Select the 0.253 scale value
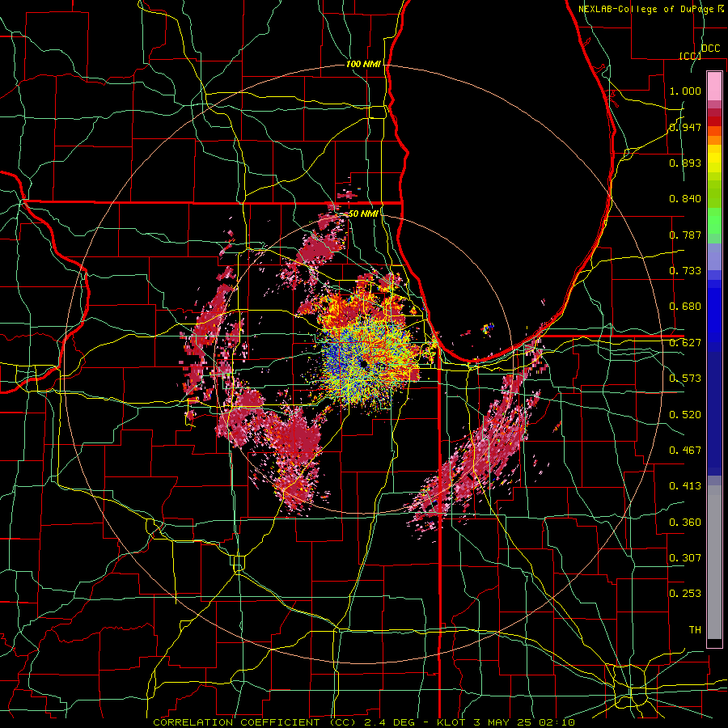 point(685,594)
